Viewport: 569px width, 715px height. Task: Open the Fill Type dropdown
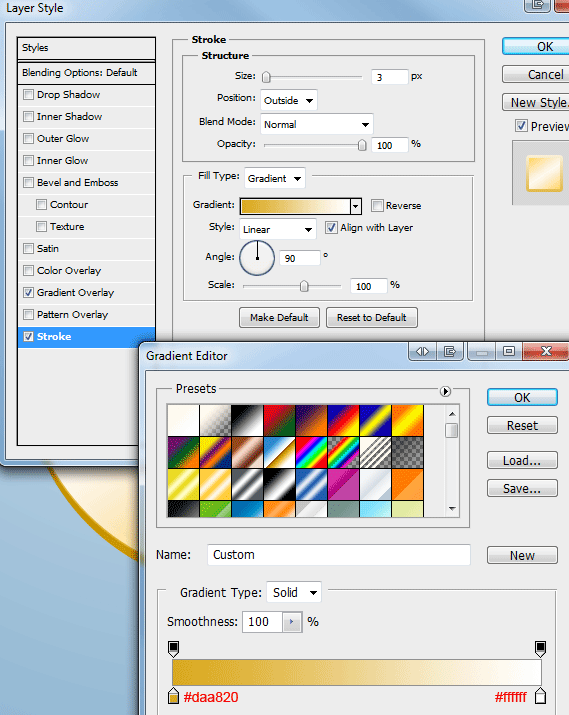(275, 178)
